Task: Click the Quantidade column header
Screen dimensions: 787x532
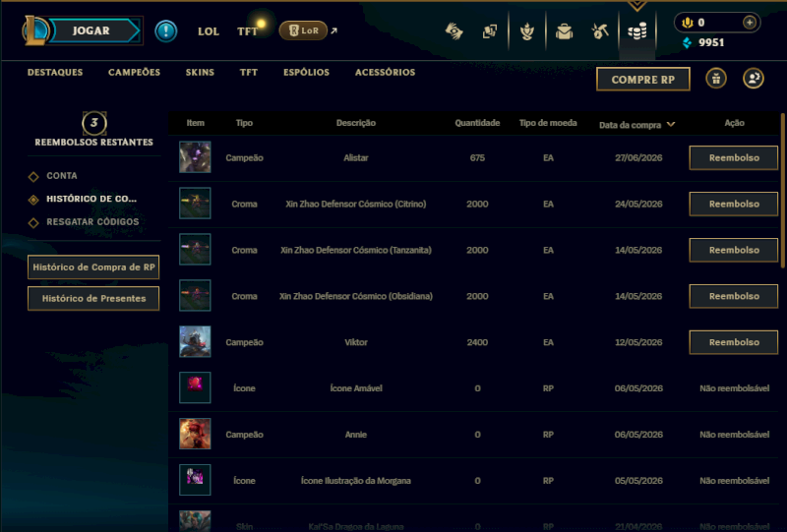Action: point(477,123)
